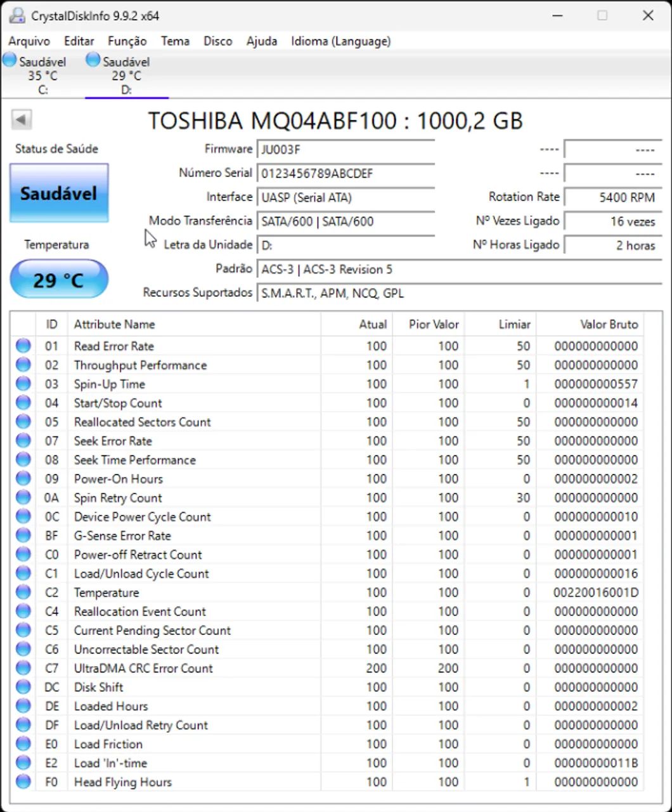Click status orb of Reallocated Sectors Count row

23,422
